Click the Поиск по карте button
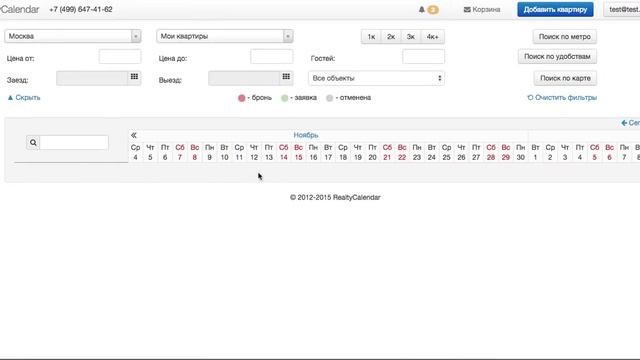This screenshot has height=360, width=640. click(x=565, y=78)
